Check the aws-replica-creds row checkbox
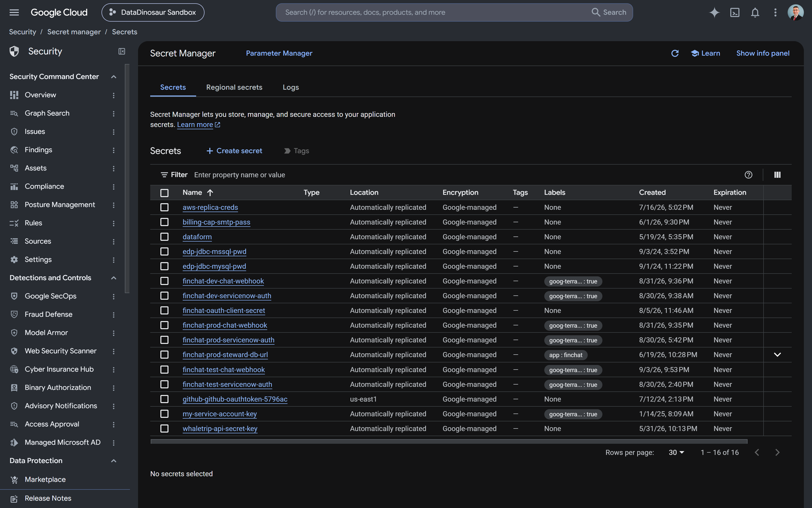The width and height of the screenshot is (812, 508). 164,207
